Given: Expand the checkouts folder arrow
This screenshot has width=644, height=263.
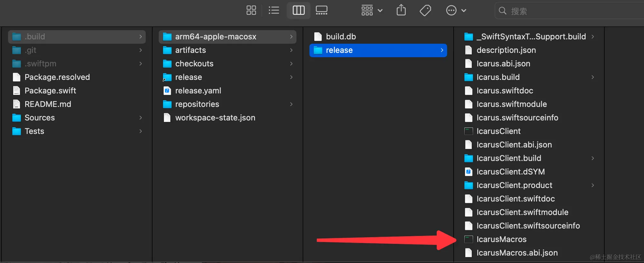Looking at the screenshot, I should coord(291,64).
